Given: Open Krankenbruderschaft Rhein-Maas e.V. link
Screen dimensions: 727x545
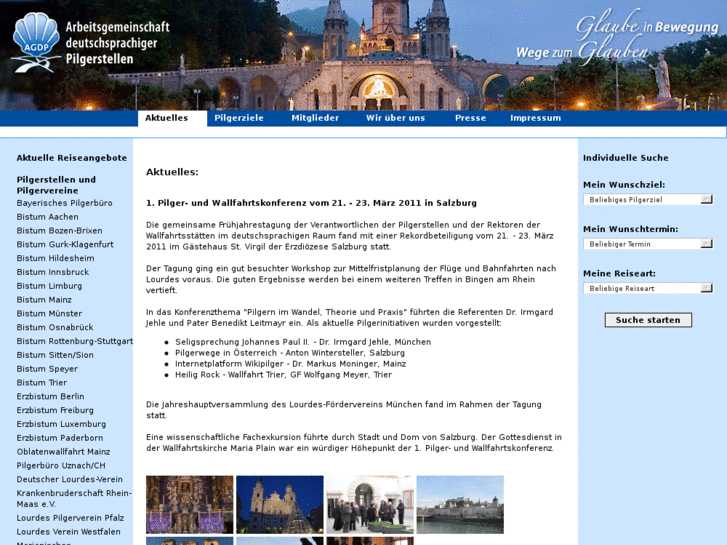Looking at the screenshot, I should click(74, 499).
